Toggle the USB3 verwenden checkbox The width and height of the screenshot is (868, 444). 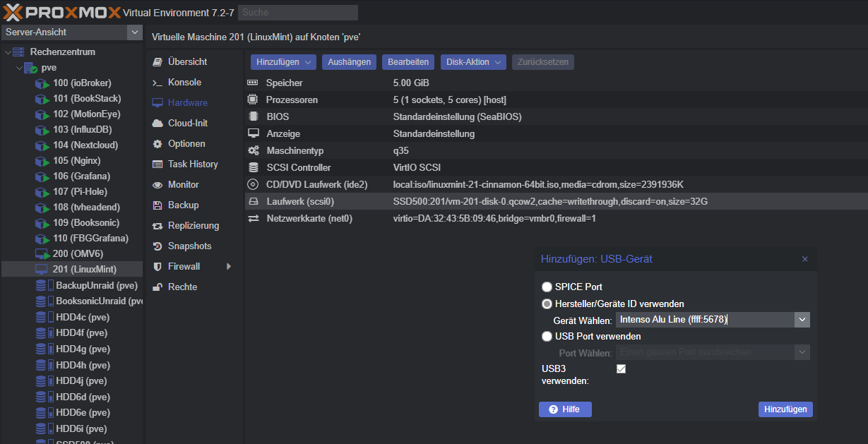coord(621,368)
